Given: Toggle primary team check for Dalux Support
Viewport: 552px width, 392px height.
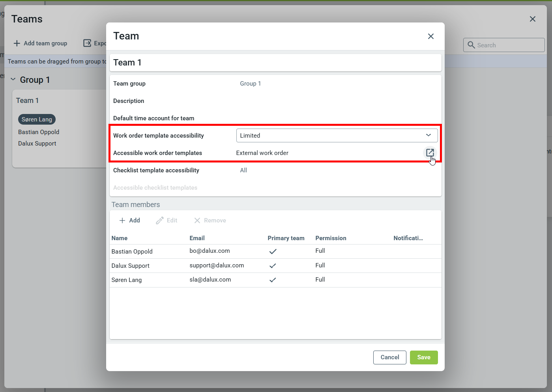Looking at the screenshot, I should [x=273, y=266].
